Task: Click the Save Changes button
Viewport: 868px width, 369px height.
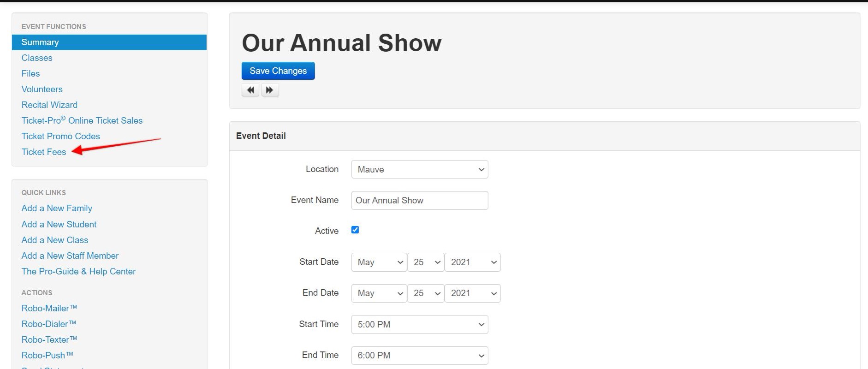Action: point(278,71)
